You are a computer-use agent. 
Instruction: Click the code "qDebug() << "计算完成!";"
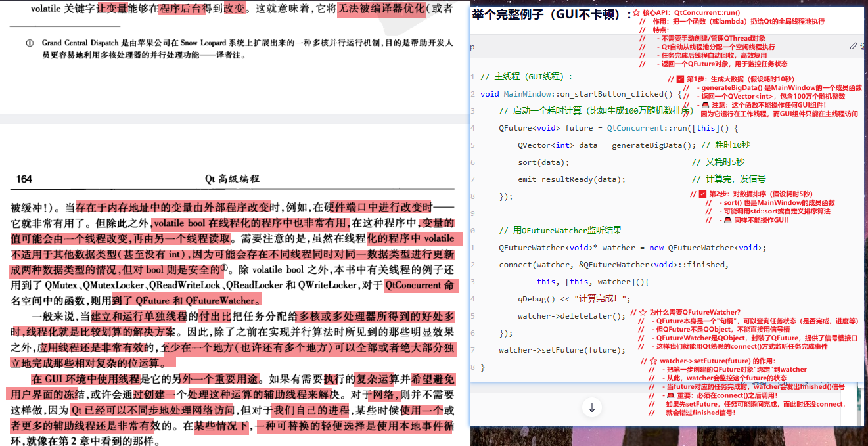574,299
